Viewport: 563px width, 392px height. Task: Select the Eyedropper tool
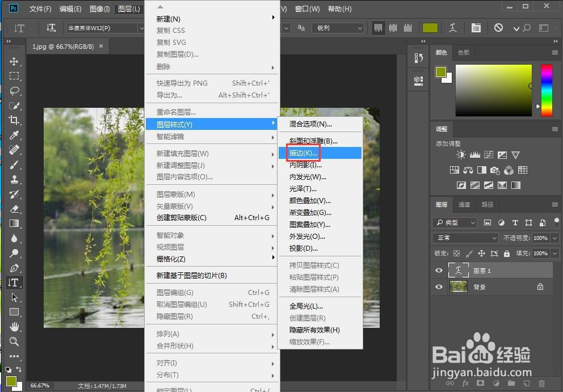click(x=14, y=136)
